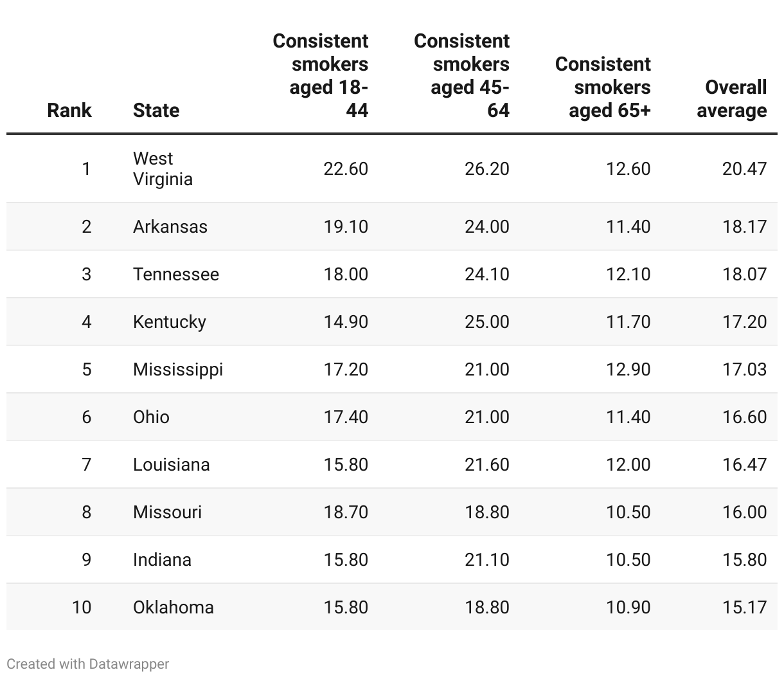Click West Virginia's overall average 20.47
The height and width of the screenshot is (679, 784).
pos(744,168)
